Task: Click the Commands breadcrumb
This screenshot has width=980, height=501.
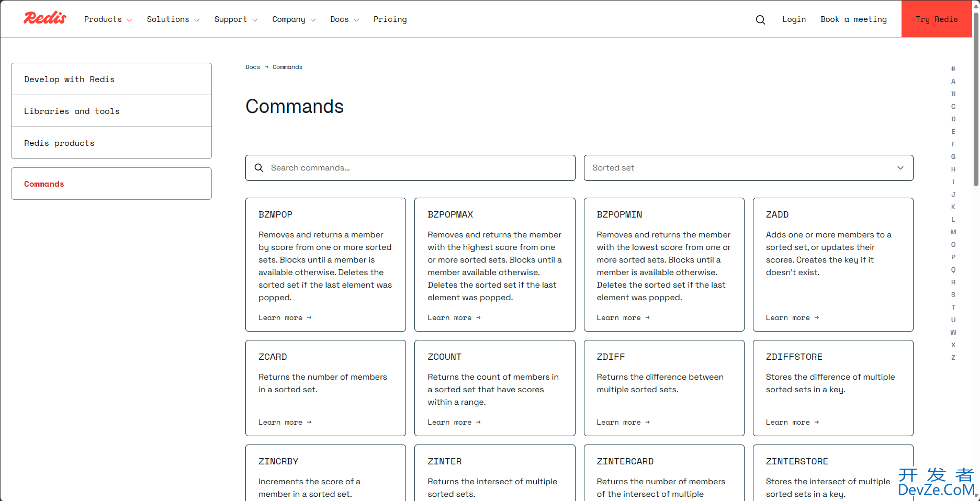Action: 287,67
